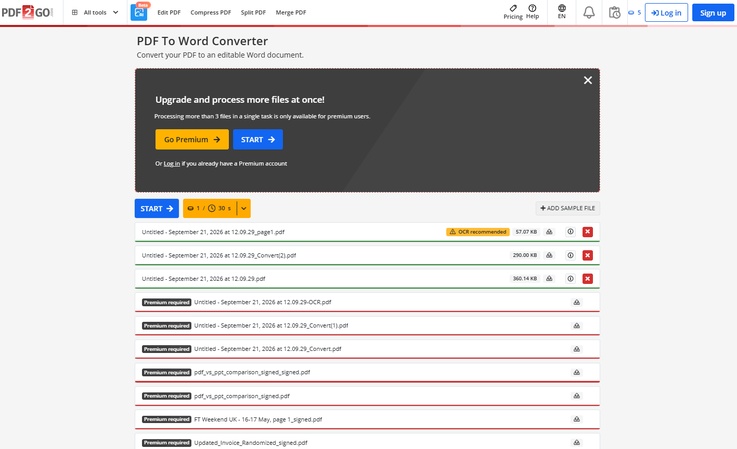Screen dimensions: 737x449
Task: Follow the Log in link in the banner
Action: pyautogui.click(x=172, y=164)
